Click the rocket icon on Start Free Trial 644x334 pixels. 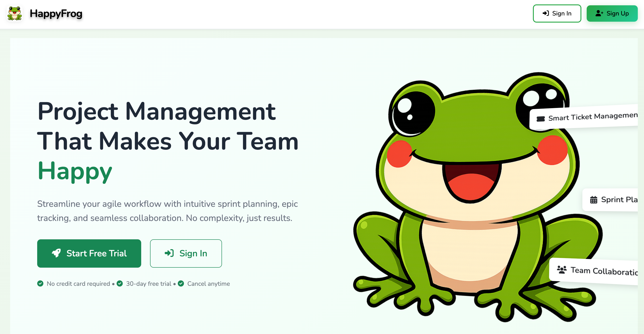tap(56, 253)
